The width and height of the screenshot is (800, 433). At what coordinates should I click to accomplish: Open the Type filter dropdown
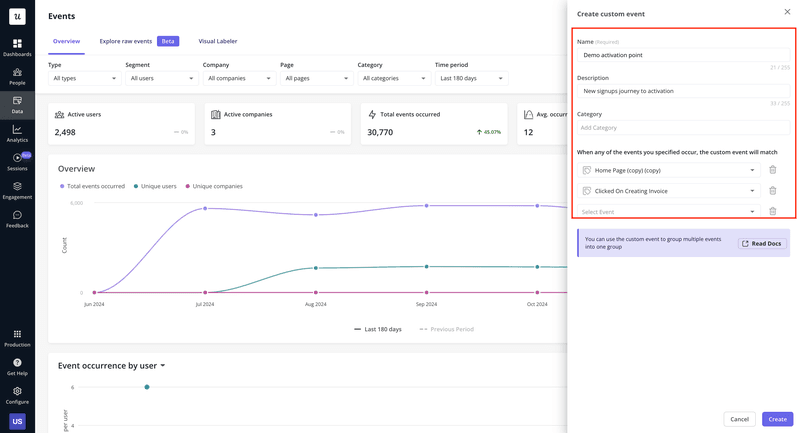point(85,78)
